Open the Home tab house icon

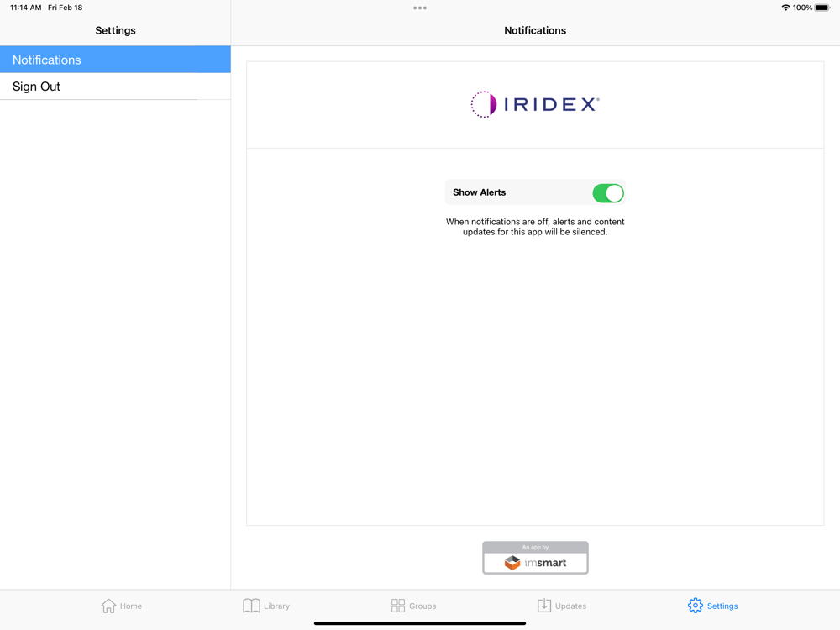[x=108, y=606]
